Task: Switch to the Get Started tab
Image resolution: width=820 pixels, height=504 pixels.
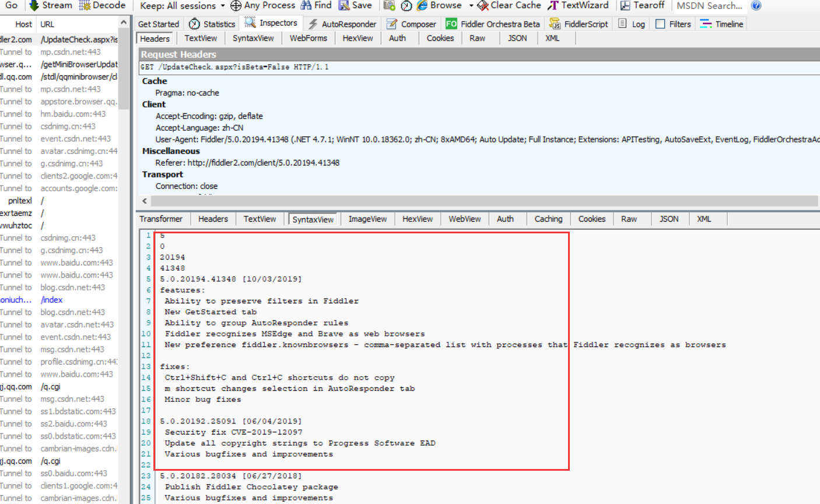Action: pyautogui.click(x=159, y=24)
